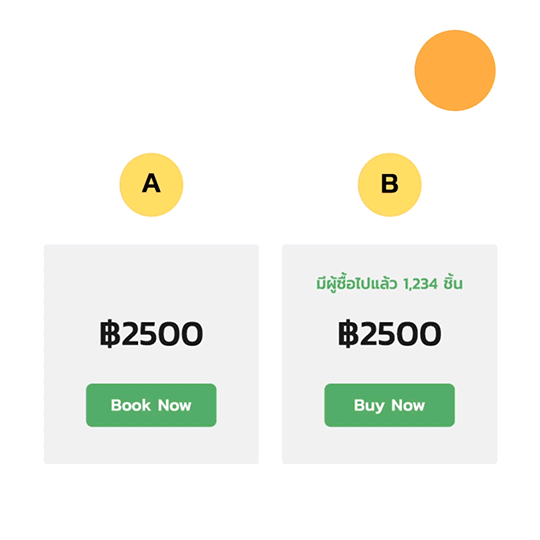Click the green Thai purchase-count text
The image size is (540, 540).
click(x=390, y=283)
